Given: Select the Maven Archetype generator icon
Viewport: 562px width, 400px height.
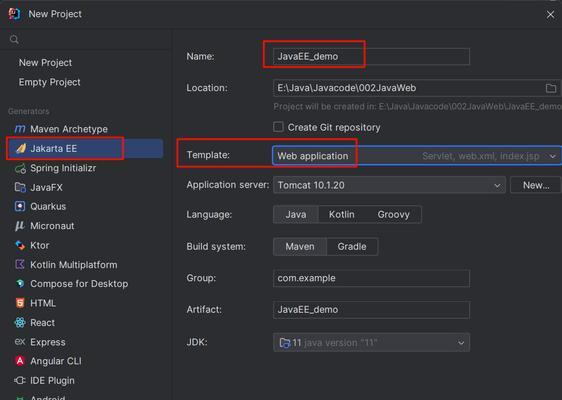Looking at the screenshot, I should click(20, 129).
